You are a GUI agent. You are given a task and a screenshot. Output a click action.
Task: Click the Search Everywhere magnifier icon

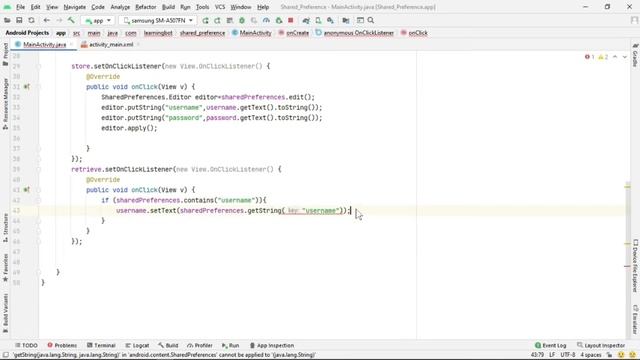coord(371,20)
